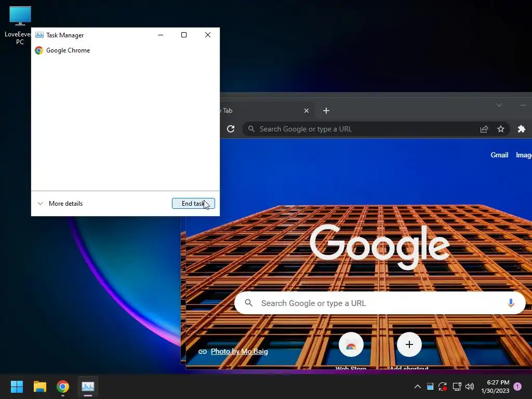532x399 pixels.
Task: Click the blue tray app icon
Action: pos(430,387)
